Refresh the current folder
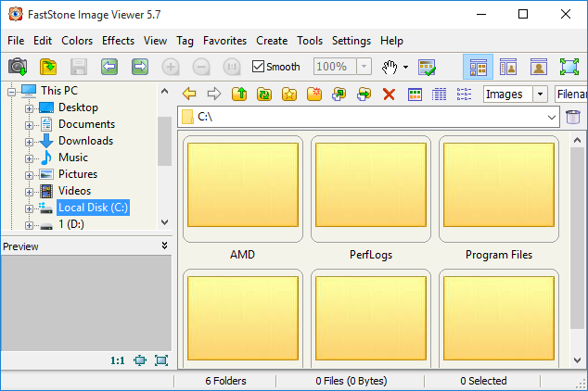Image resolution: width=588 pixels, height=391 pixels. 264,94
